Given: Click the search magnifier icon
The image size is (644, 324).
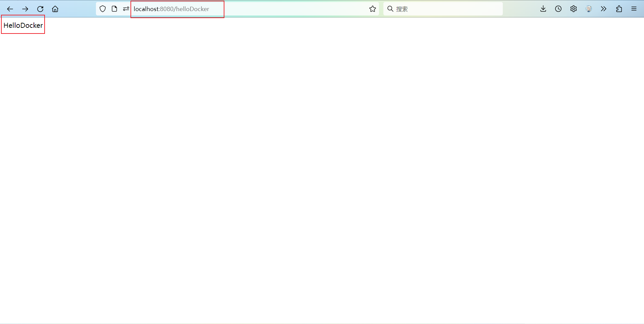Looking at the screenshot, I should (x=390, y=9).
